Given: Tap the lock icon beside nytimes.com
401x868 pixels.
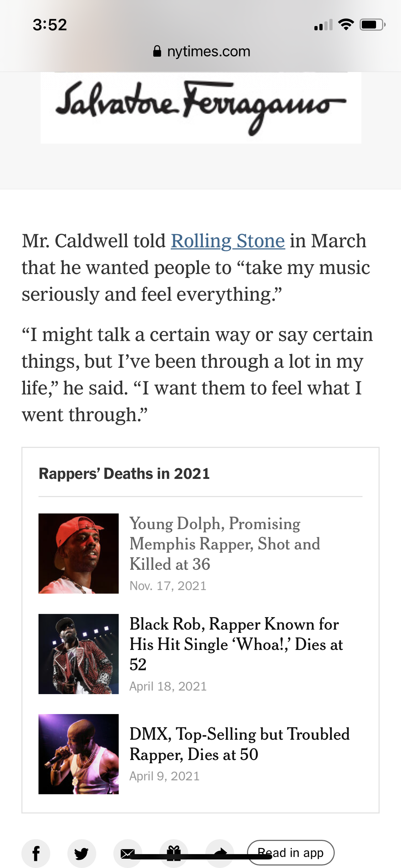Looking at the screenshot, I should coord(157,51).
